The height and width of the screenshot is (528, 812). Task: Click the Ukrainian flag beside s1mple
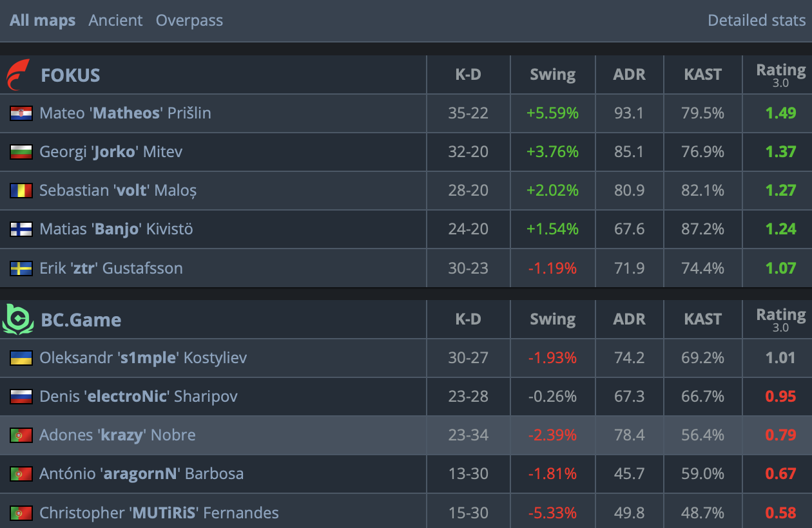[21, 358]
